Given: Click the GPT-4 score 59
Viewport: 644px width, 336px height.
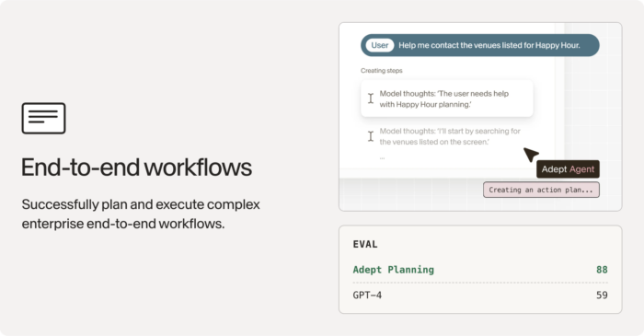Looking at the screenshot, I should tap(602, 295).
